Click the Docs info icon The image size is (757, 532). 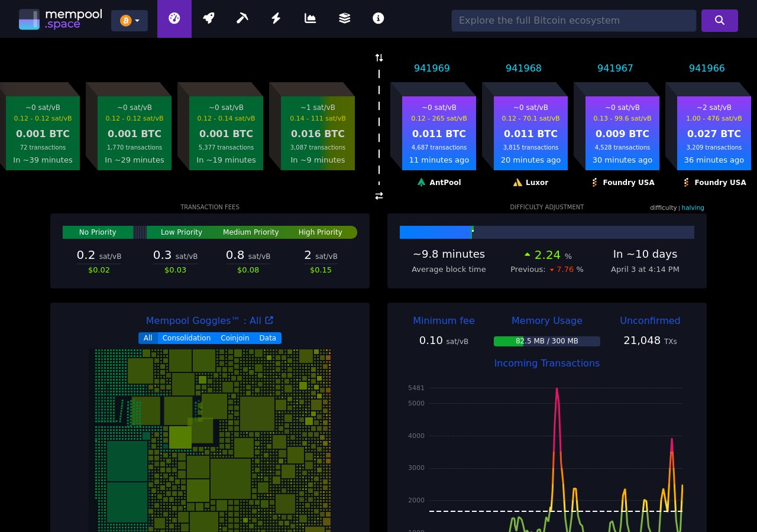pyautogui.click(x=378, y=18)
